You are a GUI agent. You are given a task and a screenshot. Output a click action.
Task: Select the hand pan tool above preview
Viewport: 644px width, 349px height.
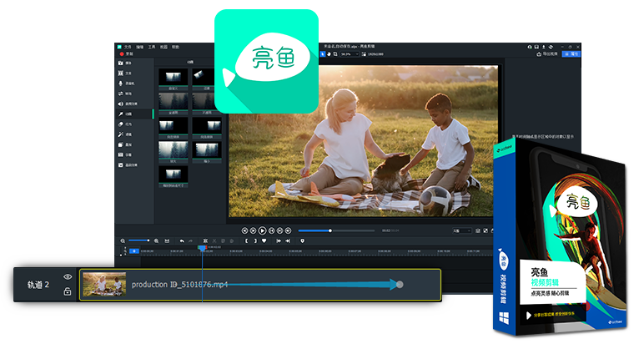(329, 53)
